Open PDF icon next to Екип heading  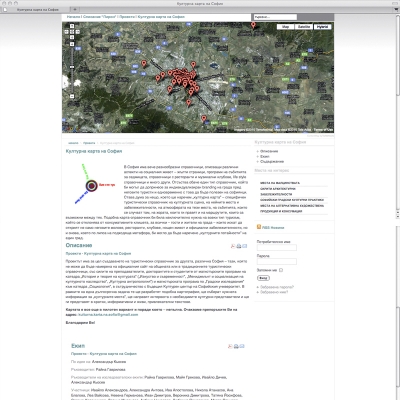(x=230, y=346)
